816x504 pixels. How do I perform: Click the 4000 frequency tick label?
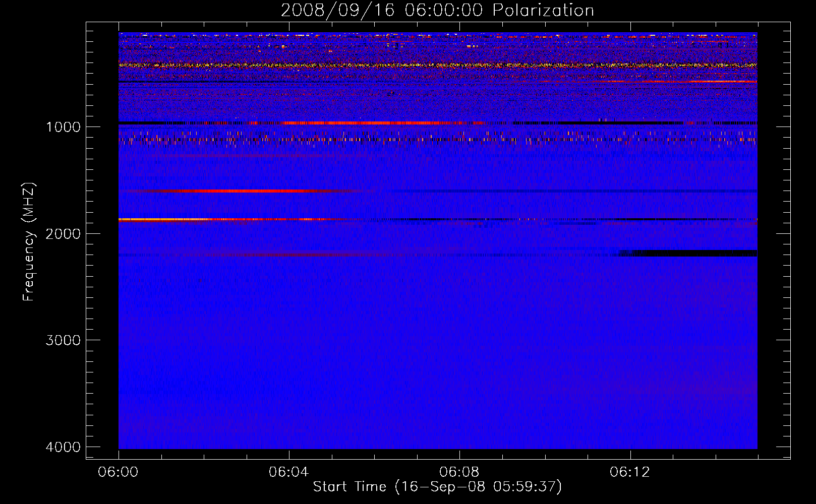tap(63, 447)
